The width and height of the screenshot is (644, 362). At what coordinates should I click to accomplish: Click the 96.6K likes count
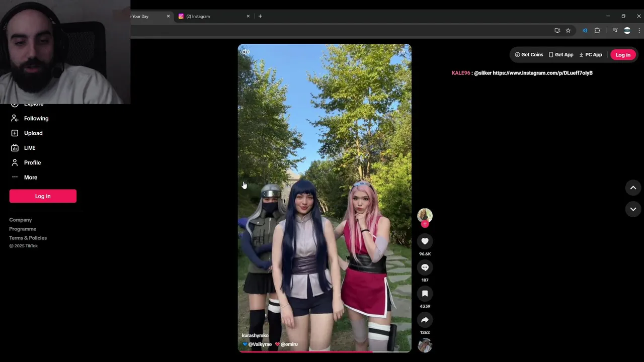[425, 254]
